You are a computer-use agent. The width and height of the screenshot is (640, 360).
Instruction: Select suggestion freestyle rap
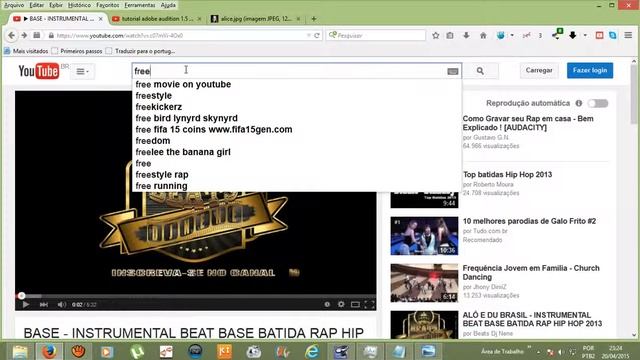point(297,175)
